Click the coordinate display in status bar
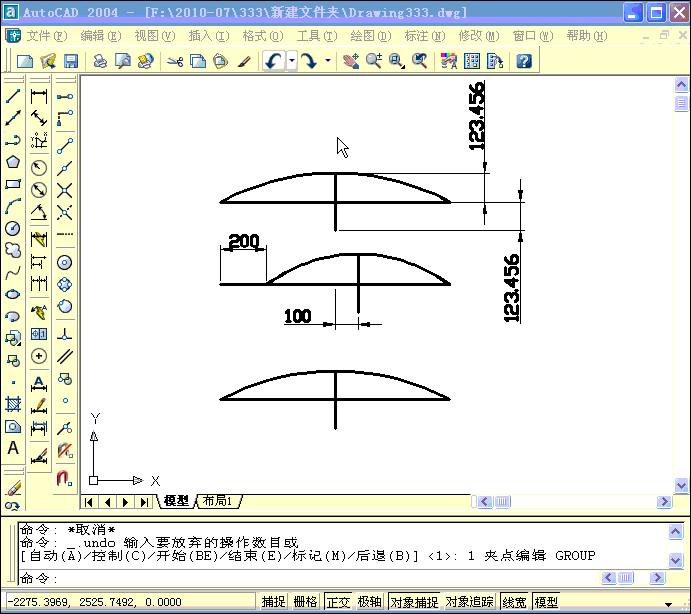Image resolution: width=691 pixels, height=614 pixels. (x=130, y=602)
